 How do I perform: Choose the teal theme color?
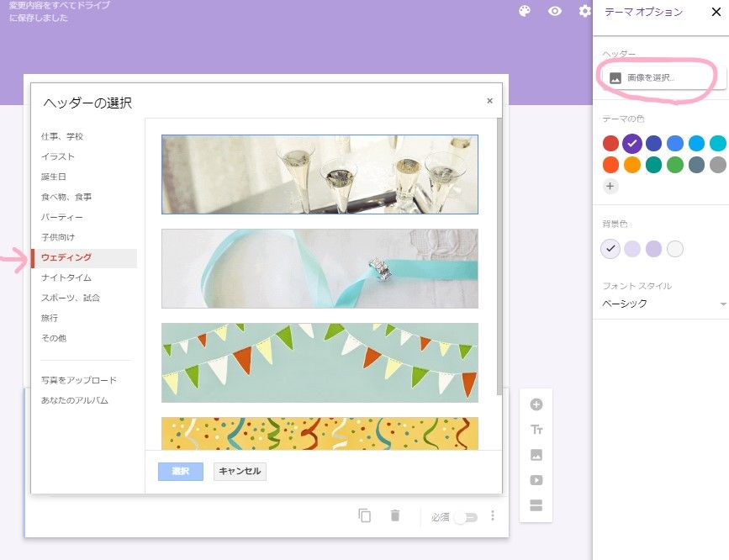(x=653, y=165)
